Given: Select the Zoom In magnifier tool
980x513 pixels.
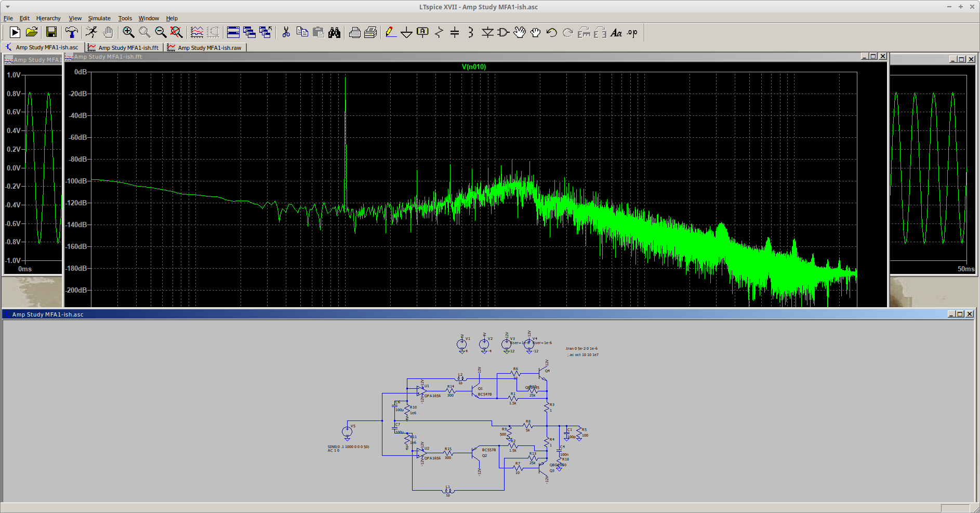Looking at the screenshot, I should tap(128, 33).
